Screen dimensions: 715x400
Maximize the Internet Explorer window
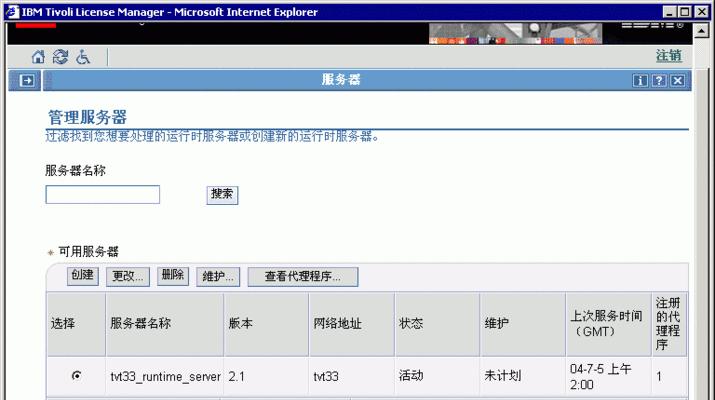pos(685,11)
